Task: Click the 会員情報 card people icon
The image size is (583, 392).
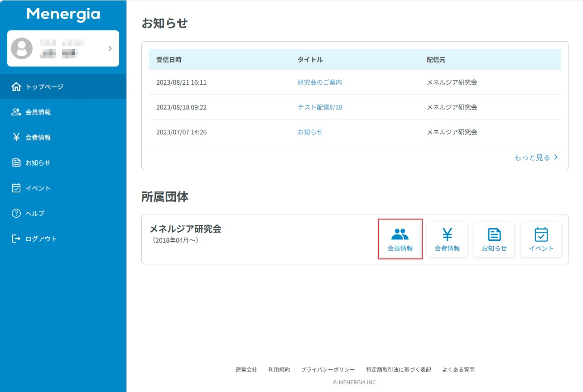Action: click(x=400, y=234)
